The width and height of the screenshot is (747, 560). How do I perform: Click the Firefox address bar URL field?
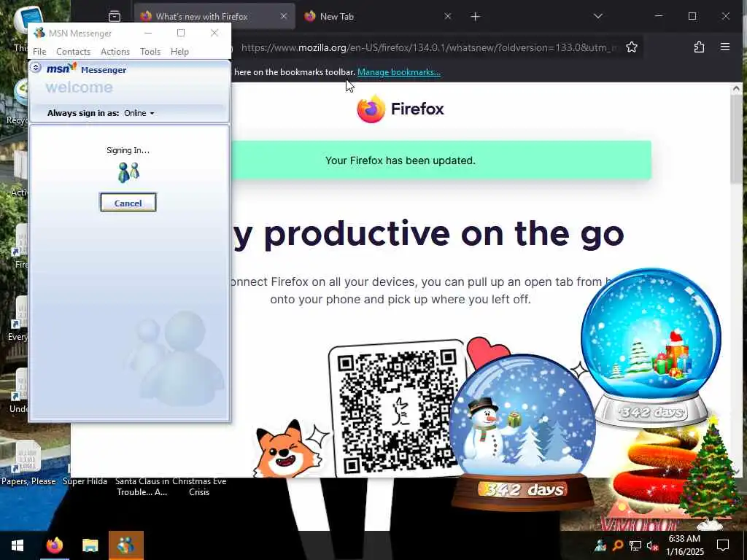[x=427, y=47]
